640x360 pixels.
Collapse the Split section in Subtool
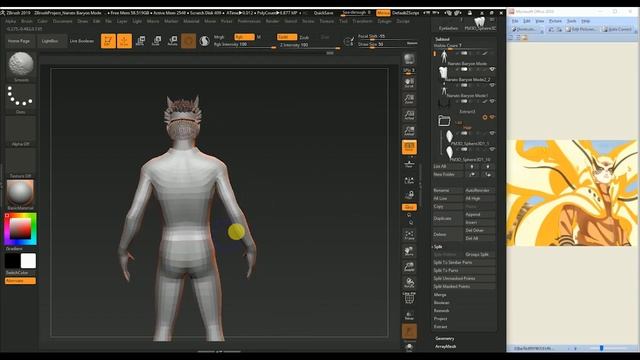pos(438,247)
